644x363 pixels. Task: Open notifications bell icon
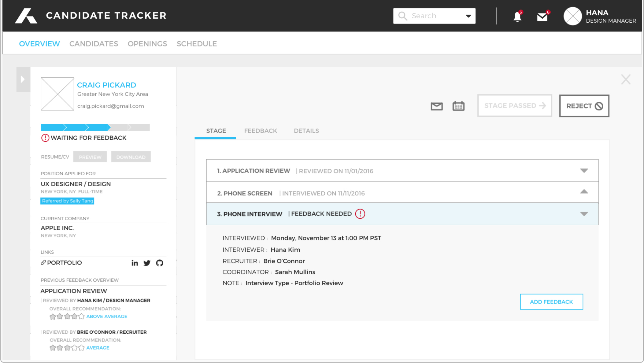(x=517, y=17)
